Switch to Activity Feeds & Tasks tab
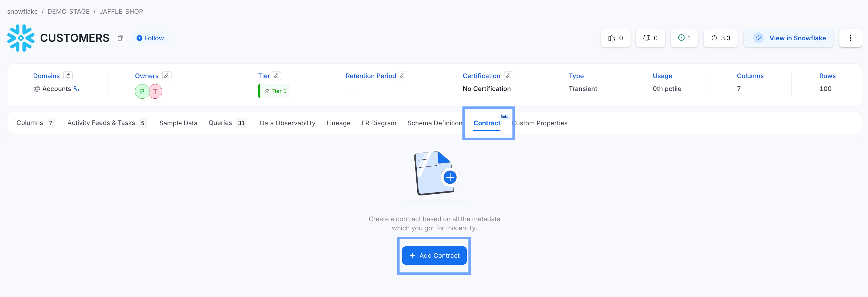 (107, 123)
